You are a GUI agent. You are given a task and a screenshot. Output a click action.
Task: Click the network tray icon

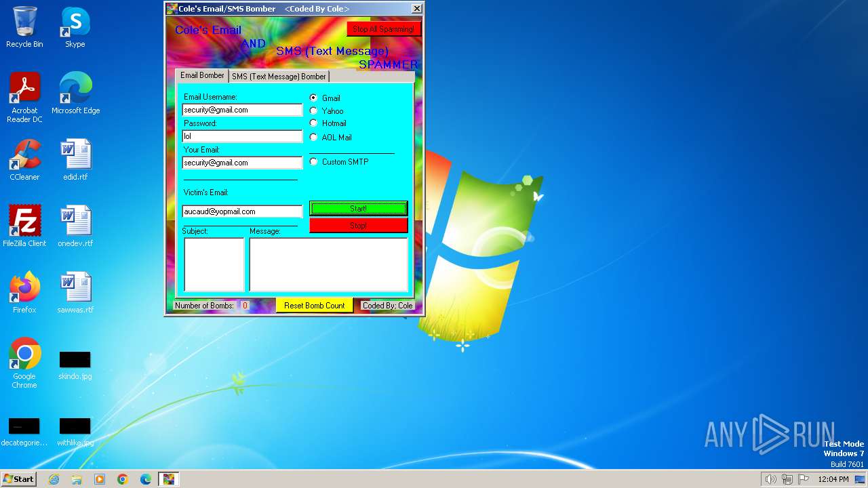(787, 479)
